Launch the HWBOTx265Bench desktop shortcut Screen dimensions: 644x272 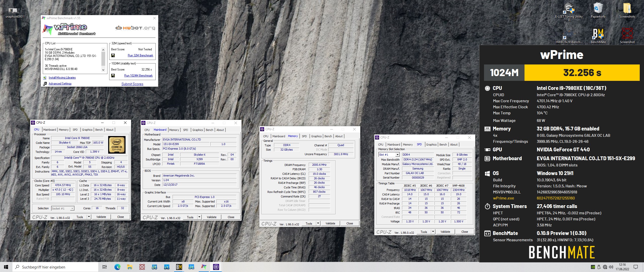(569, 36)
